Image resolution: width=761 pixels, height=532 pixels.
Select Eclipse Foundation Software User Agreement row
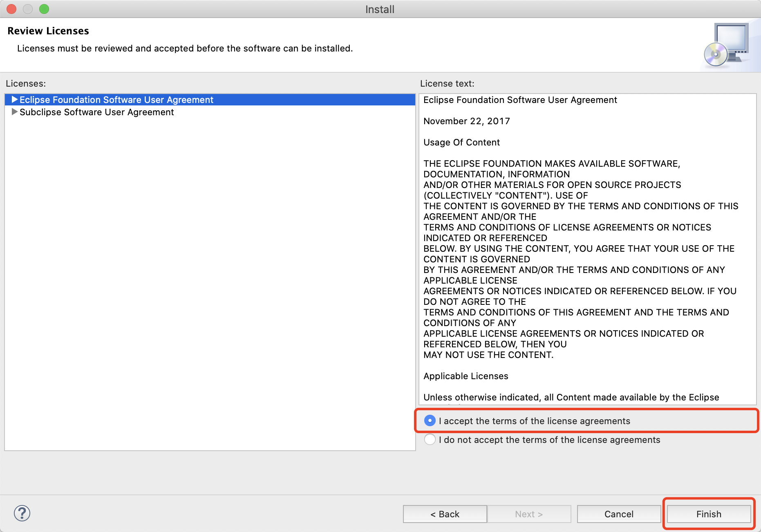(x=210, y=100)
